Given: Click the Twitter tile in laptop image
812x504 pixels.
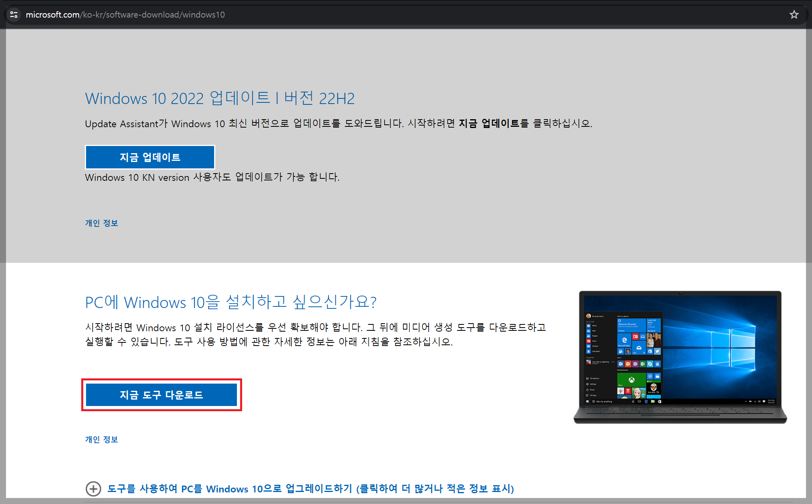Looking at the screenshot, I should coord(658,351).
